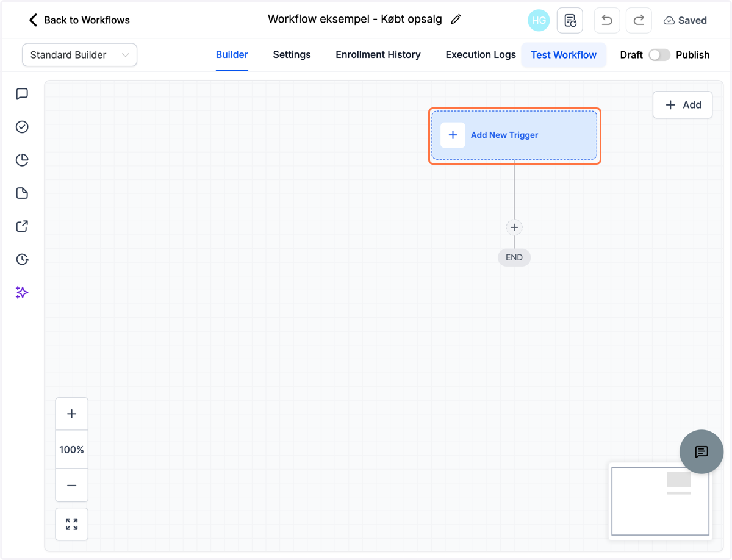
Task: Click the canvas minimap thumbnail
Action: coord(661,501)
